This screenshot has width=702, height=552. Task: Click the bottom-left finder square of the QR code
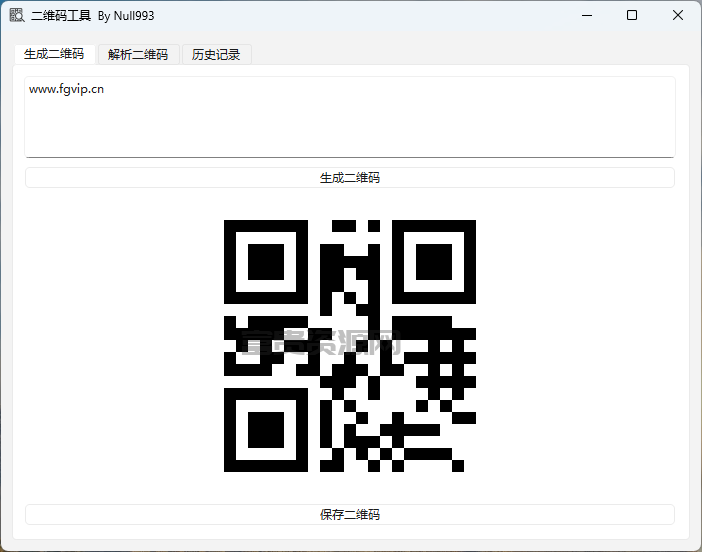click(x=266, y=430)
